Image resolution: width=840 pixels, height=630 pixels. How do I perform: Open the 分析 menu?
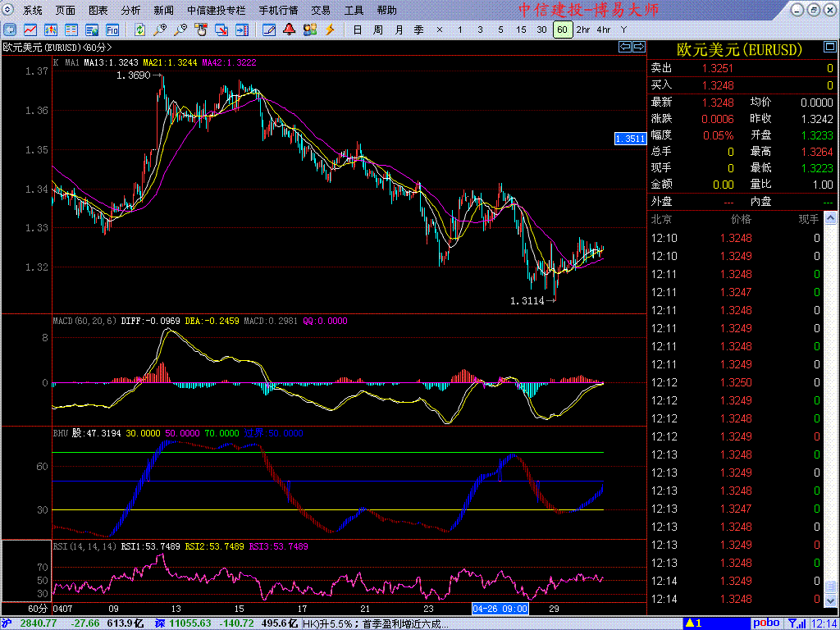130,11
